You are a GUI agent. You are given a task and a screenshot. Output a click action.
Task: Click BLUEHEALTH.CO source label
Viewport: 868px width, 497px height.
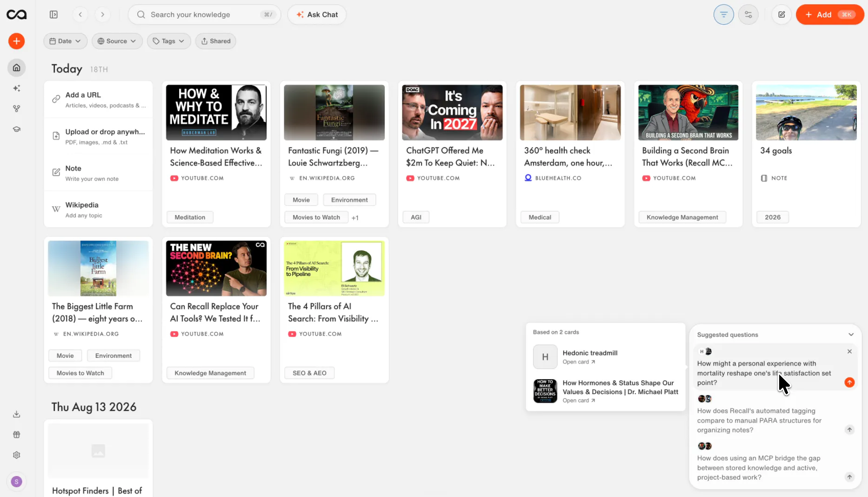click(553, 178)
